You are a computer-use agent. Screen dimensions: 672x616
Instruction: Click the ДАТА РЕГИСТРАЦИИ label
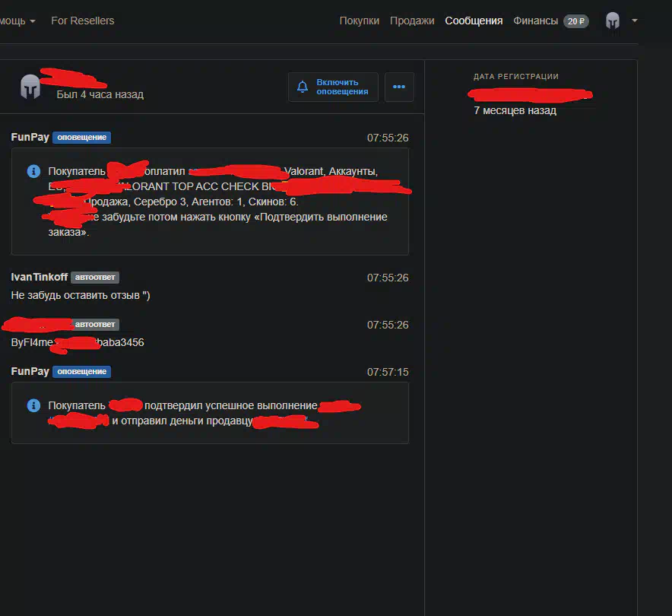516,76
